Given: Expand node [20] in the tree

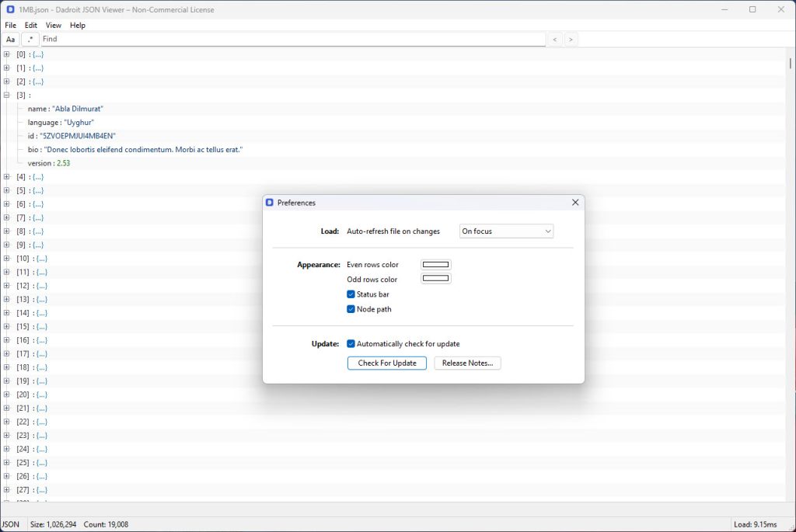Looking at the screenshot, I should point(6,394).
